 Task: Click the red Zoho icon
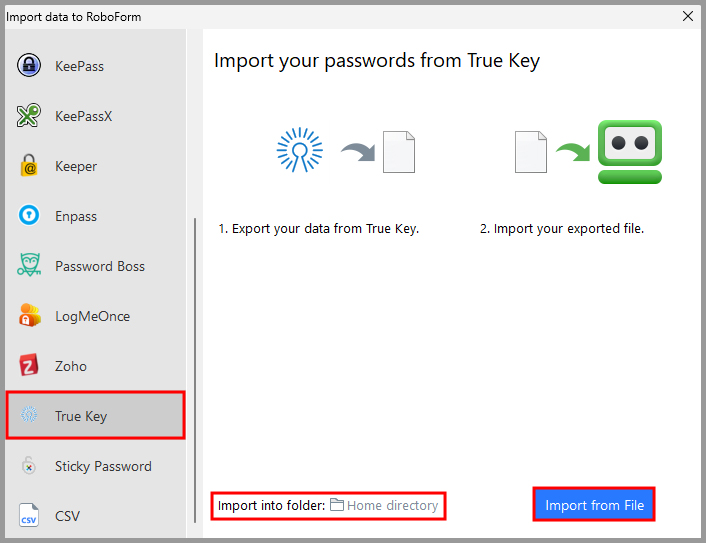tap(29, 366)
